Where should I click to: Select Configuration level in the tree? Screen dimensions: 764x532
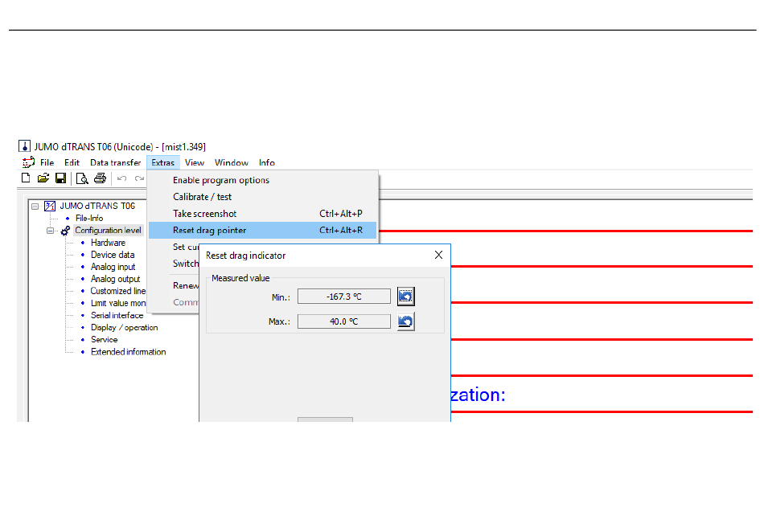pyautogui.click(x=108, y=230)
